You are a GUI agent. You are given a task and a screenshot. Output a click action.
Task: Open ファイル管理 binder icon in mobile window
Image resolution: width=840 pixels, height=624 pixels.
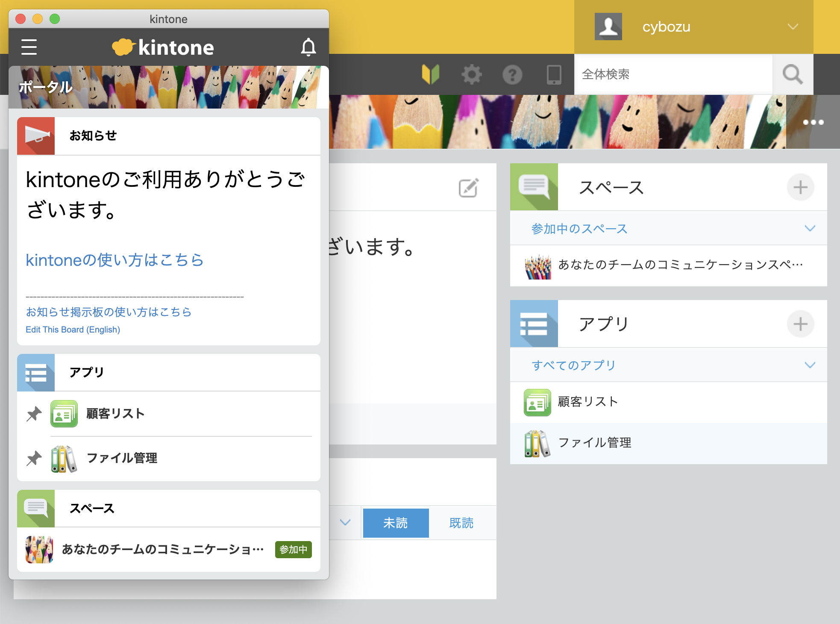[64, 459]
